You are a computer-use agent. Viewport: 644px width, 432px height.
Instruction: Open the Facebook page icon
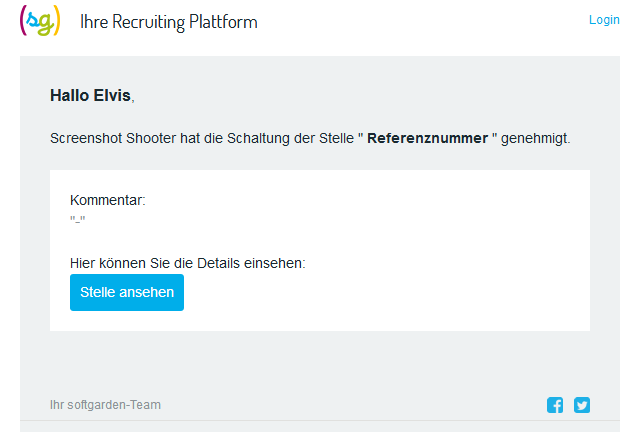click(555, 405)
